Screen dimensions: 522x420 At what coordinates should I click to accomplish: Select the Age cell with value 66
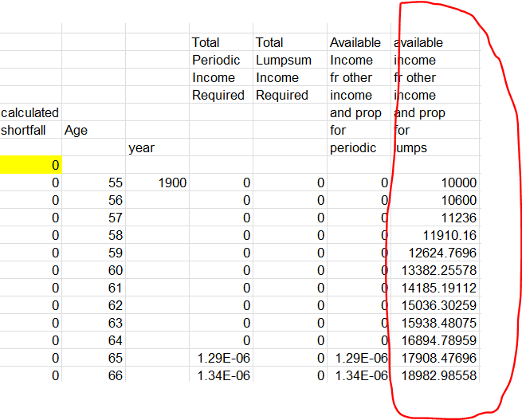tap(93, 375)
